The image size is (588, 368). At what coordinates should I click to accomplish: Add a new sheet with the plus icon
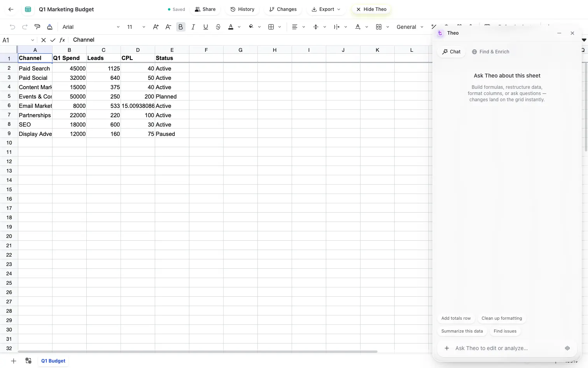click(x=14, y=361)
